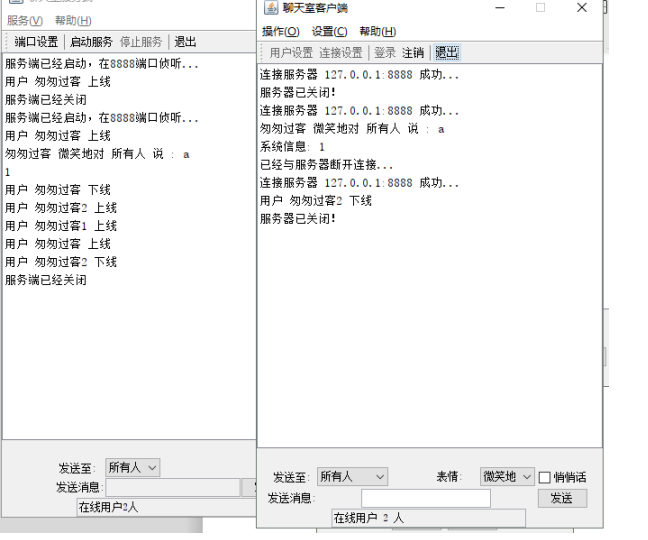The image size is (648, 540).
Task: Click 退出 in the server toolbar
Action: [185, 42]
